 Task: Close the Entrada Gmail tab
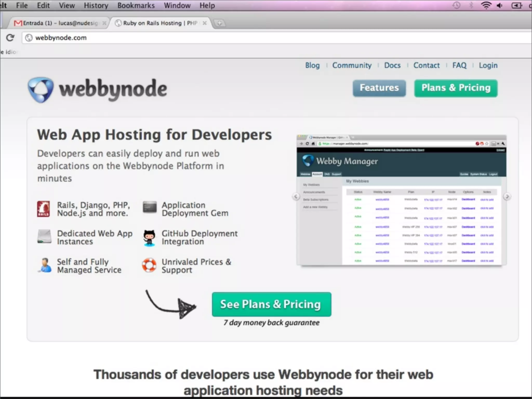click(x=104, y=23)
